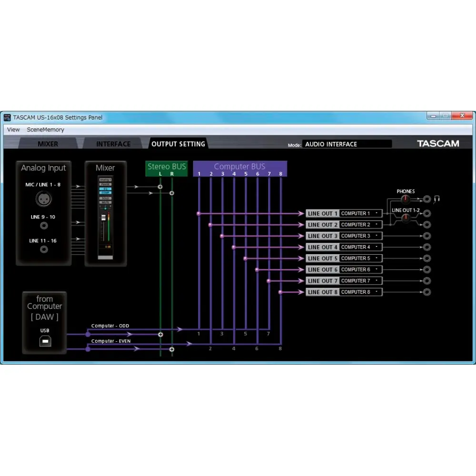Close the TASCAM Settings Panel window
This screenshot has height=476, width=476.
click(x=462, y=116)
